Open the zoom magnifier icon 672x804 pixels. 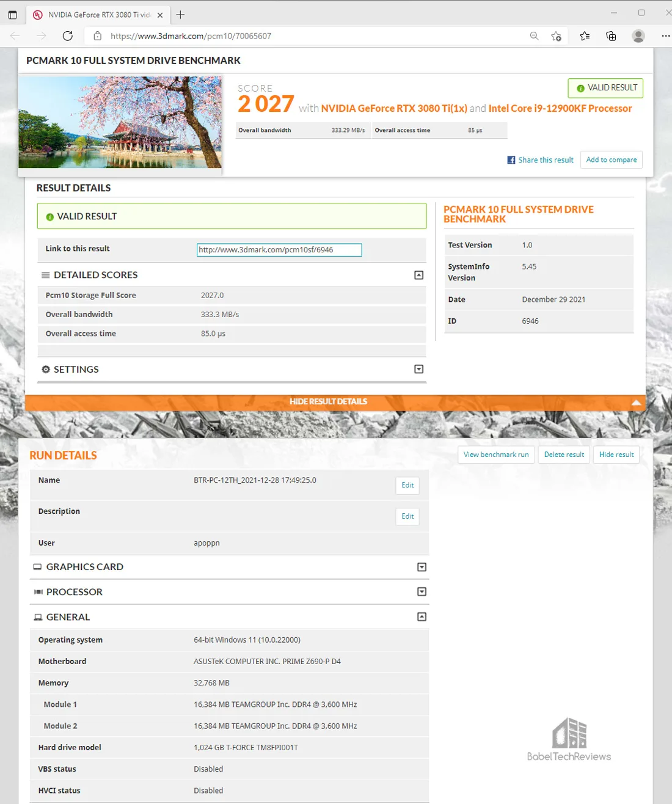(x=535, y=36)
